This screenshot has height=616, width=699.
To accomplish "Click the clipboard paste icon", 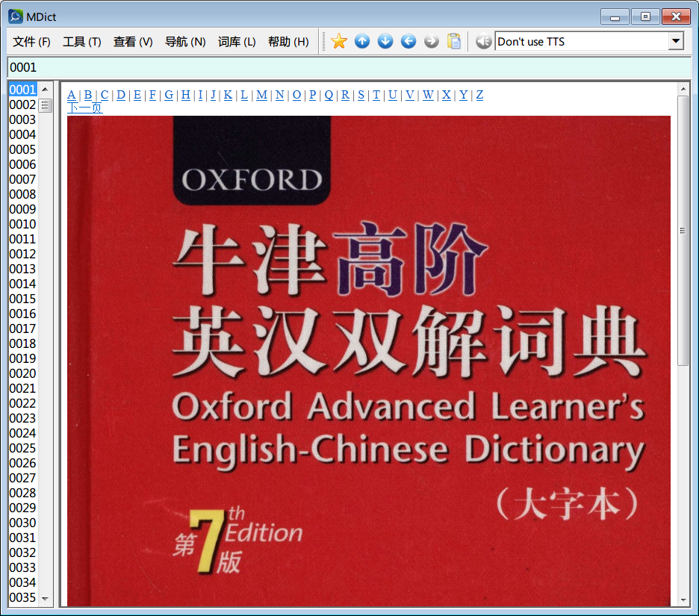I will [x=454, y=42].
